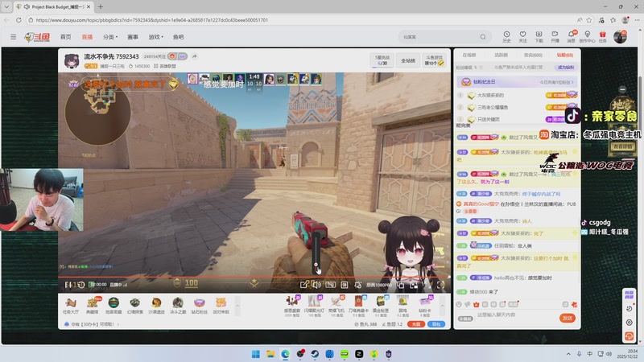644x362 pixels.
Task: Send the chat message with 发送
Action: coord(568,318)
